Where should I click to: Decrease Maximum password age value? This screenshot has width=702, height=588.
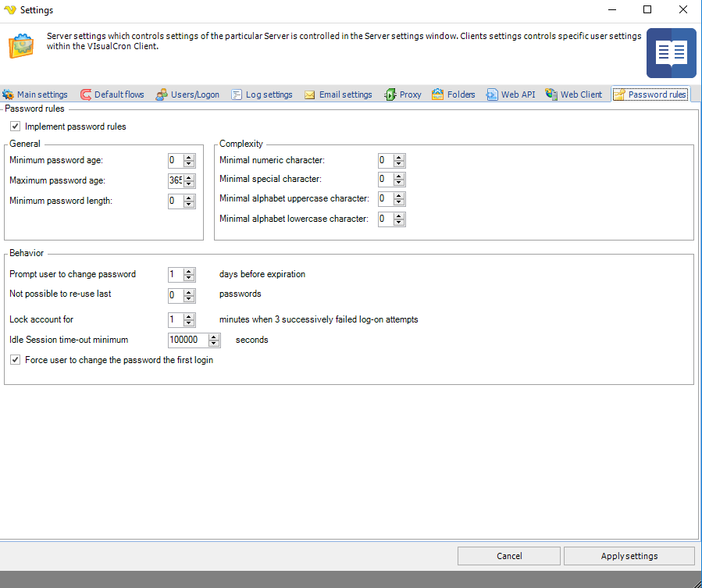pyautogui.click(x=189, y=184)
